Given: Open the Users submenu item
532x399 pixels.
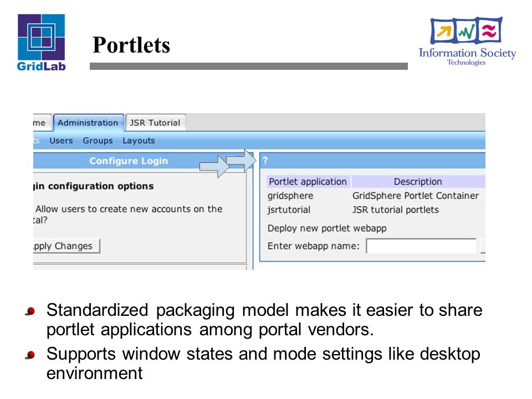Looking at the screenshot, I should point(61,140).
